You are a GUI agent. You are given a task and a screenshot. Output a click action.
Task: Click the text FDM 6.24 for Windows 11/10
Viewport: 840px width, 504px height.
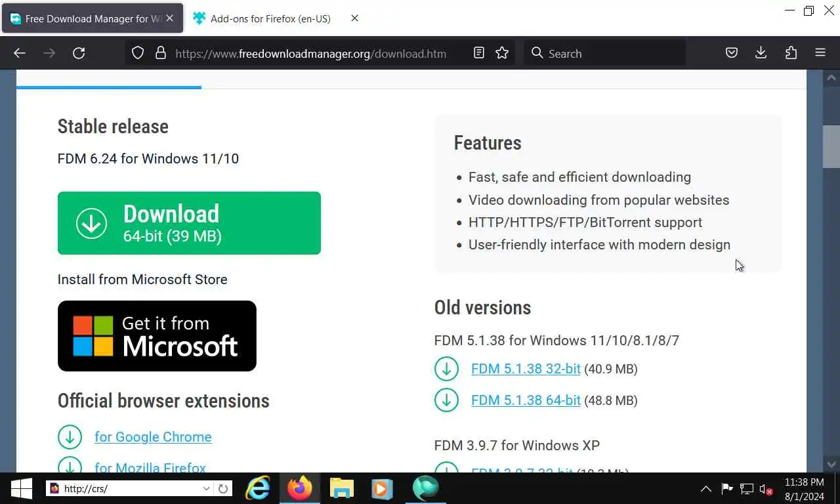tap(148, 159)
